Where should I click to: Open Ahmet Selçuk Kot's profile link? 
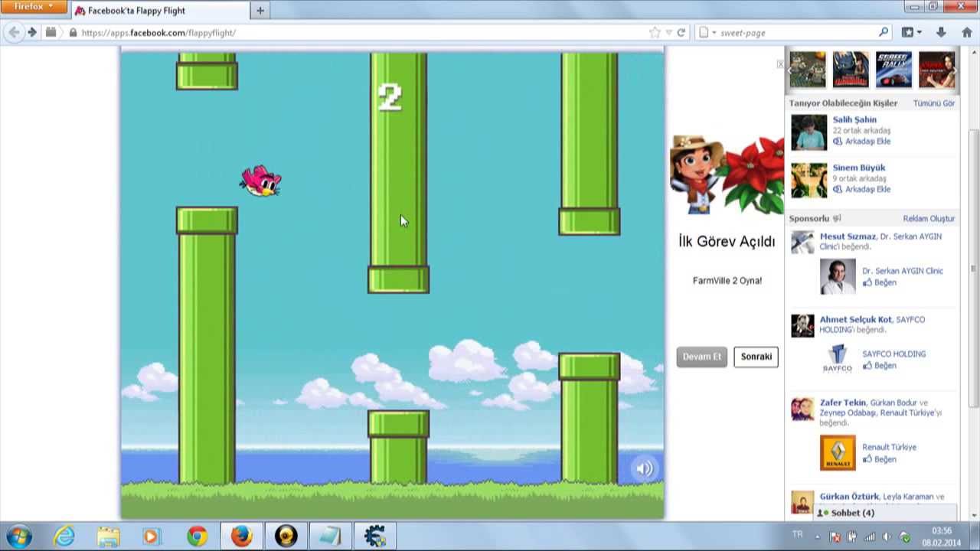tap(856, 319)
